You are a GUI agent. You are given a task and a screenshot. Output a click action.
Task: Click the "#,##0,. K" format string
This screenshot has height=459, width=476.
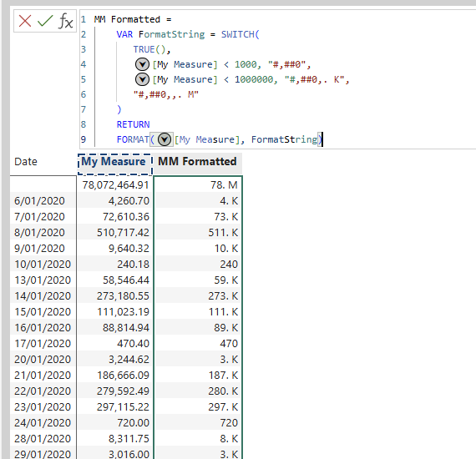(x=315, y=79)
